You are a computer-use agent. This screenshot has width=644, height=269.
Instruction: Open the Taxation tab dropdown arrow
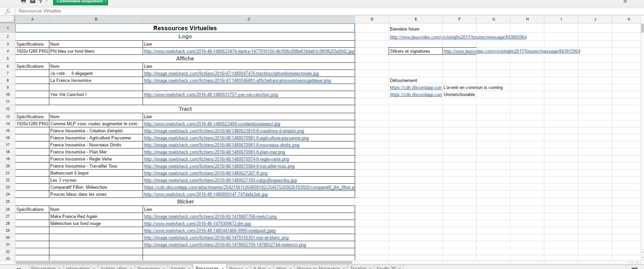tap(370, 268)
